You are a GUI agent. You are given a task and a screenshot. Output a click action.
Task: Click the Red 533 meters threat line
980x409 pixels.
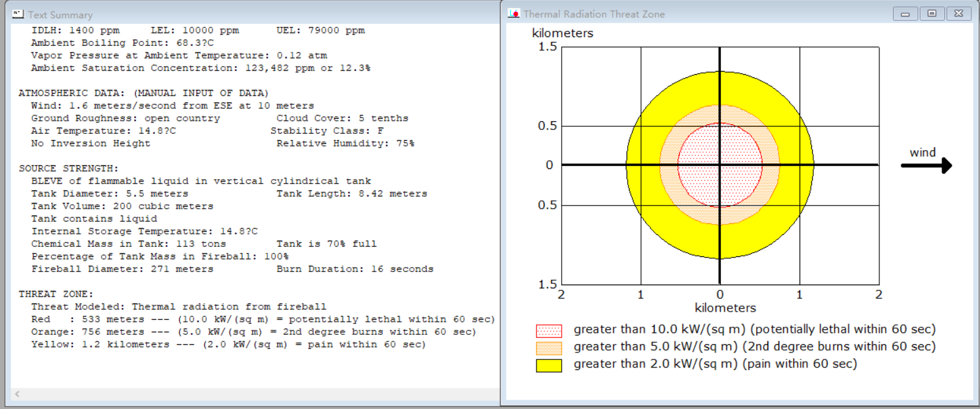263,319
